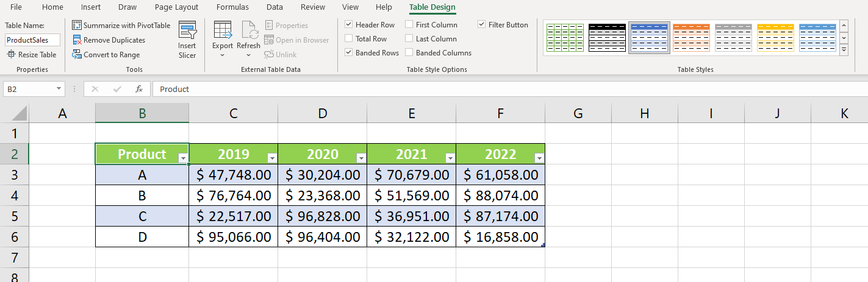
Task: Select row 4 header
Action: point(15,196)
